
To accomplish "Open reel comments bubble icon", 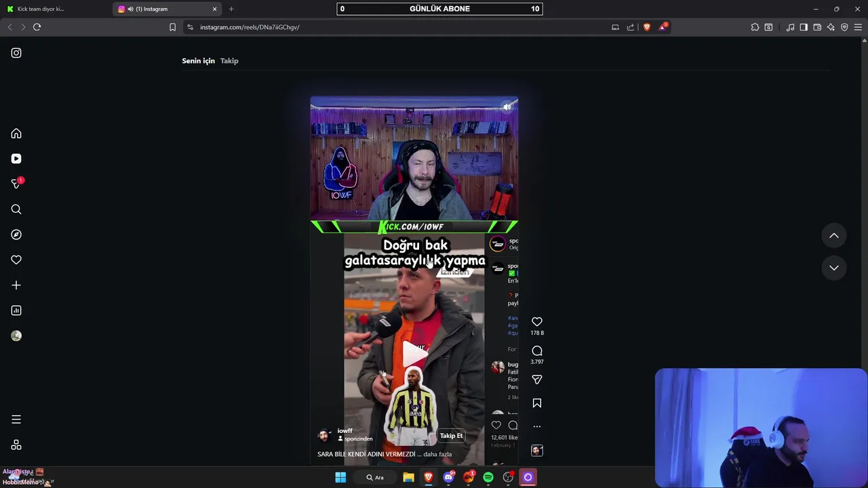I will [537, 350].
